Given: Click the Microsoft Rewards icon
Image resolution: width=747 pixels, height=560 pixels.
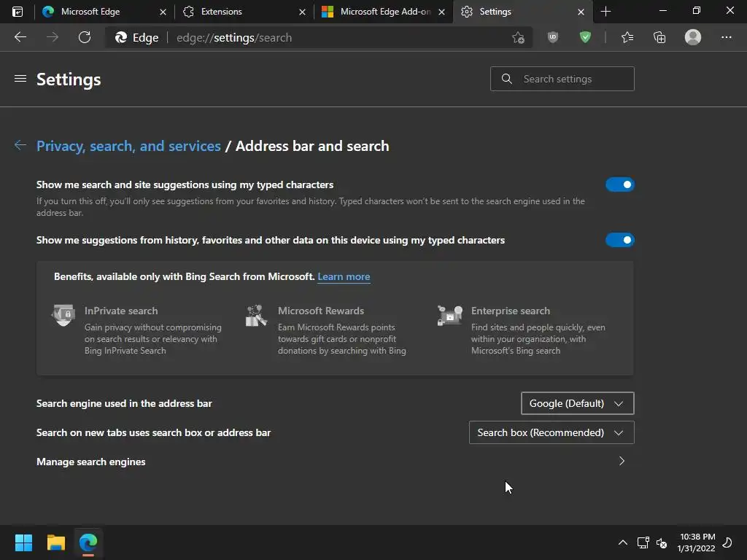Looking at the screenshot, I should tap(256, 315).
